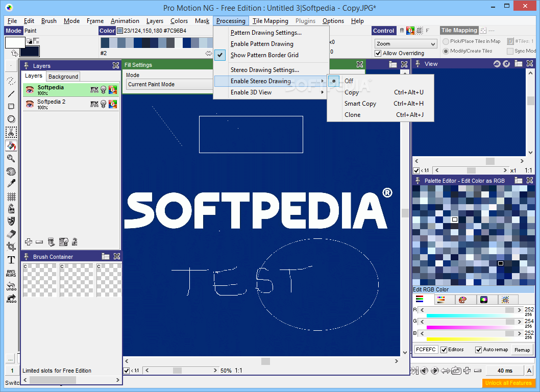Viewport: 540px width, 392px height.
Task: Open FX effects for Softpedia 2 layer
Action: pyautogui.click(x=94, y=104)
